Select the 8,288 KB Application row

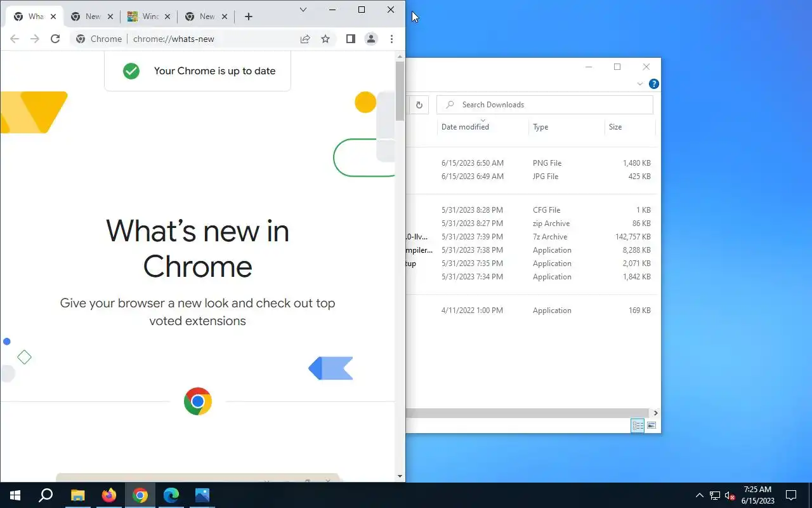[x=530, y=250]
